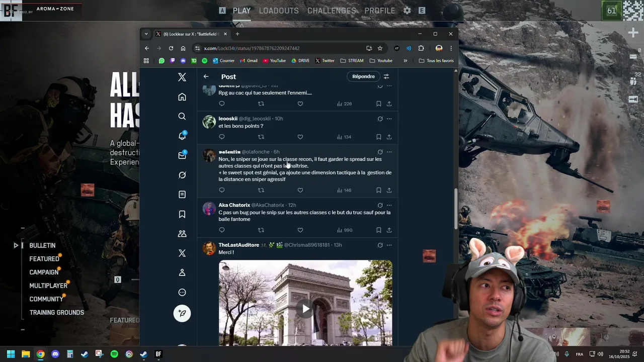Open more options on TheLastAuditore's reply

pyautogui.click(x=389, y=245)
